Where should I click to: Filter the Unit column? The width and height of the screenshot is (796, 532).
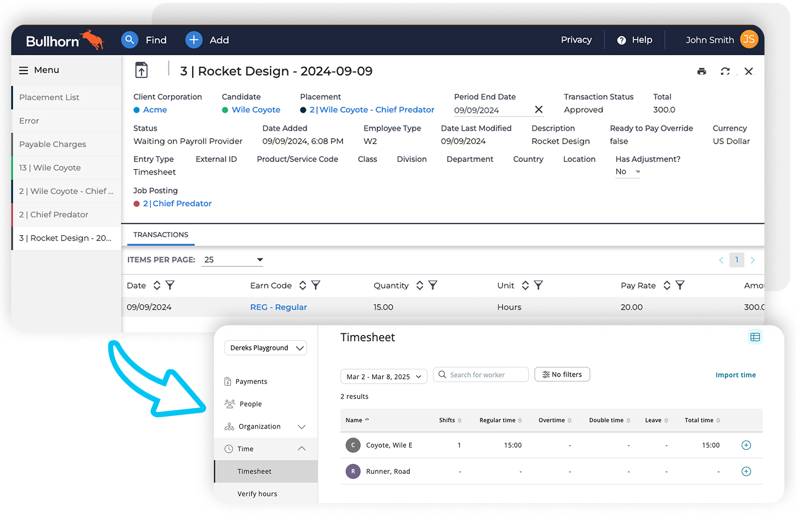tap(538, 285)
